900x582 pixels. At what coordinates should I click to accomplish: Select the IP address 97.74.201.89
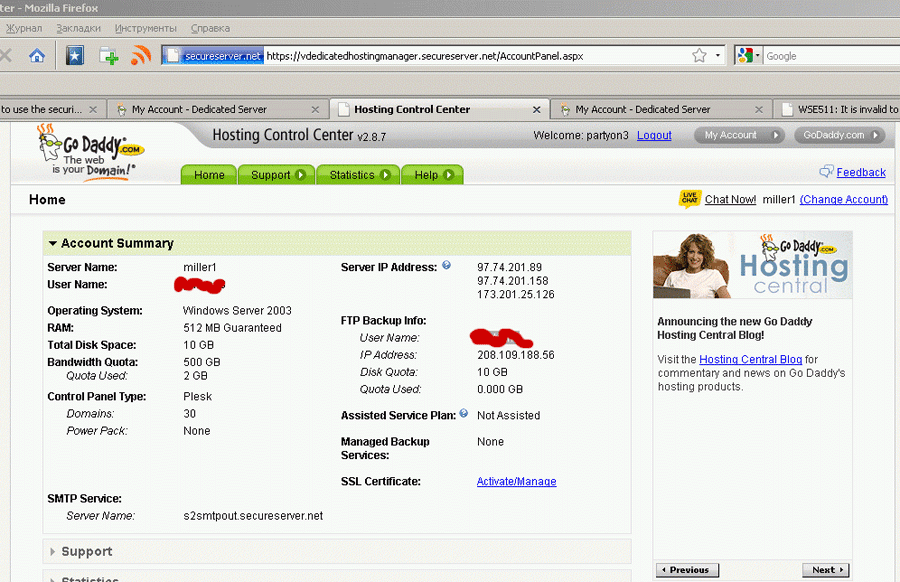click(x=509, y=267)
